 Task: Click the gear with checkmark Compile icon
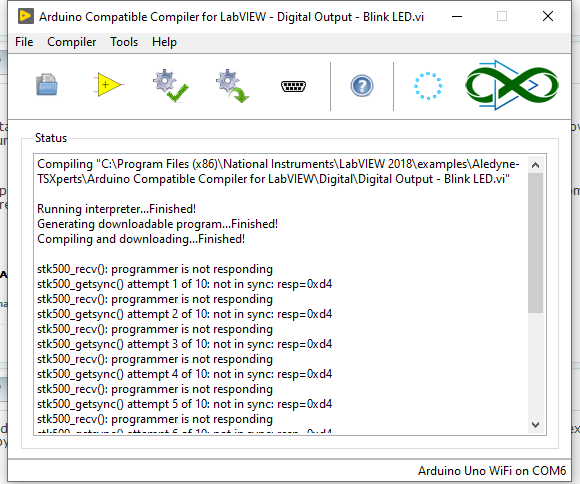click(170, 86)
